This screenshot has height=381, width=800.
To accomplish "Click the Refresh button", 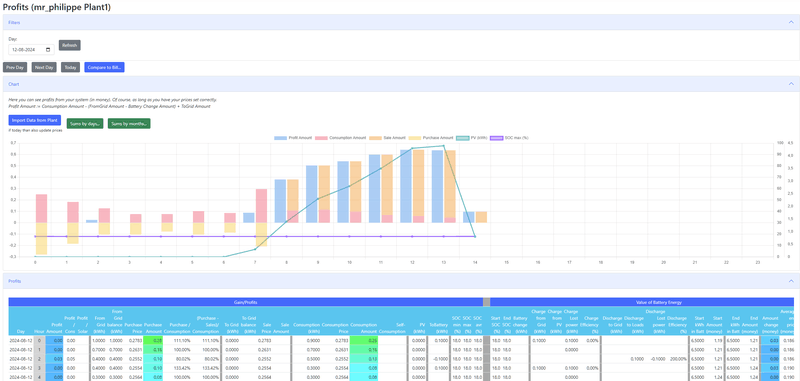I will tap(69, 45).
